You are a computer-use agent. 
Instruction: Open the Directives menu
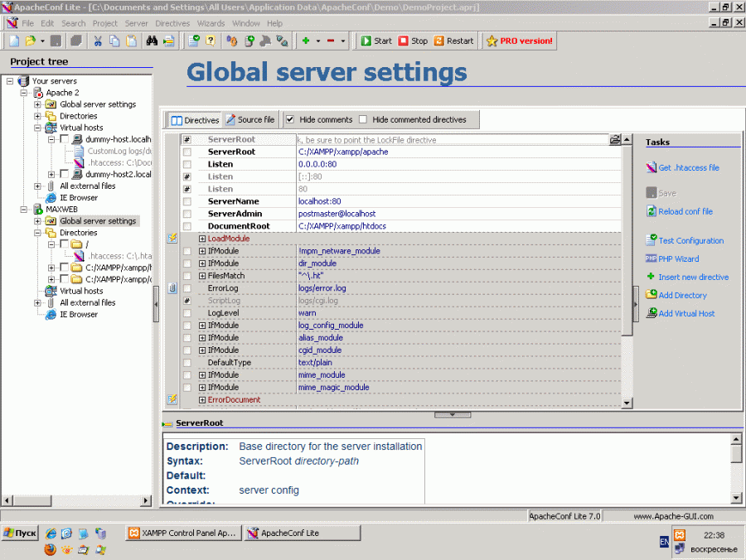pyautogui.click(x=172, y=23)
